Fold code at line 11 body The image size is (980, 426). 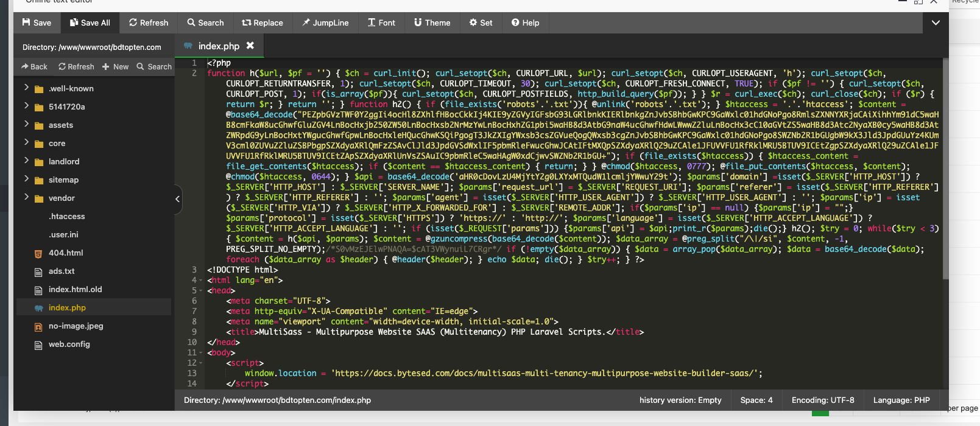202,353
